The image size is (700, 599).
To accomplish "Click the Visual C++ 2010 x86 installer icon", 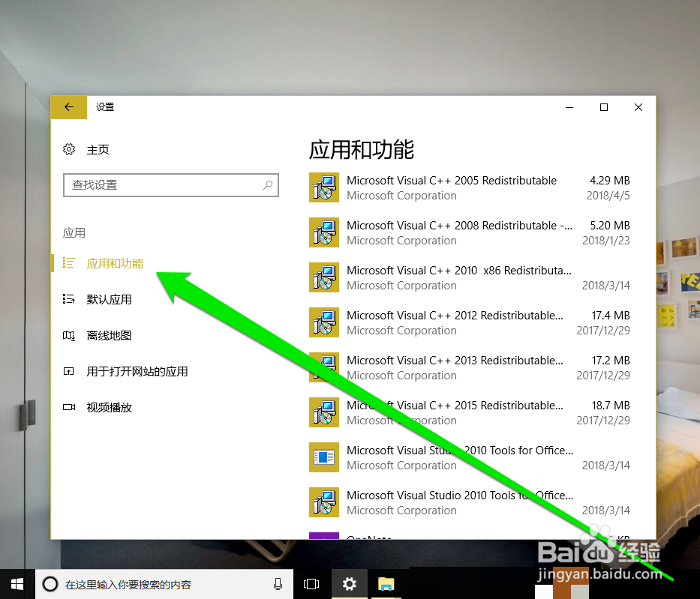I will (324, 277).
